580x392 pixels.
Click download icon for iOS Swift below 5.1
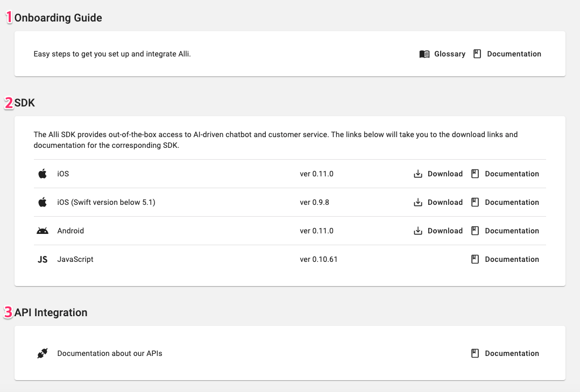click(x=418, y=203)
